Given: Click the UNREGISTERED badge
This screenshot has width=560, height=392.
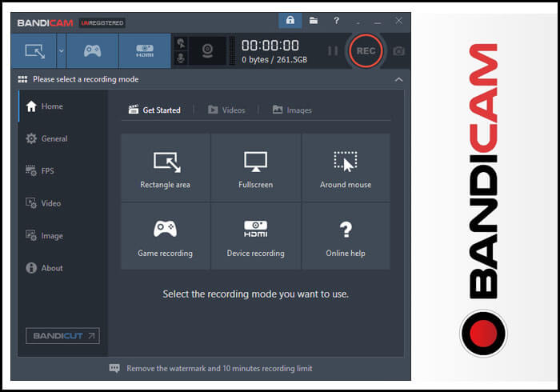Looking at the screenshot, I should coord(102,23).
